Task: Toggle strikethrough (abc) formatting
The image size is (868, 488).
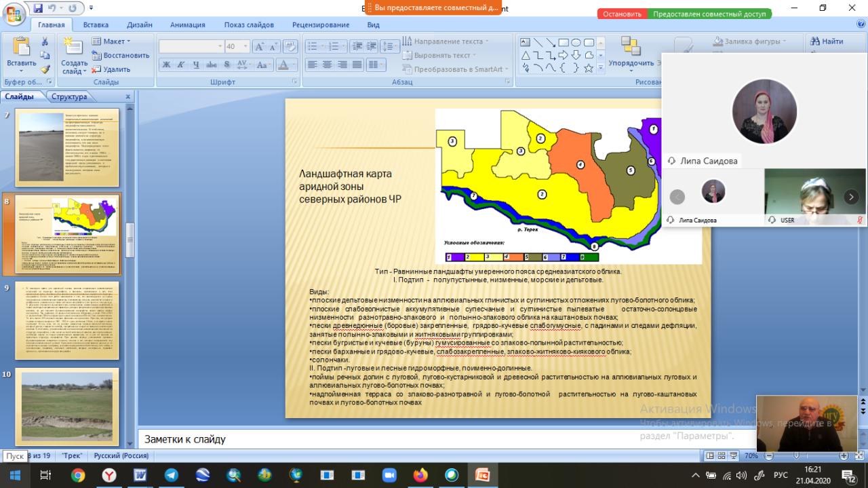Action: [212, 65]
